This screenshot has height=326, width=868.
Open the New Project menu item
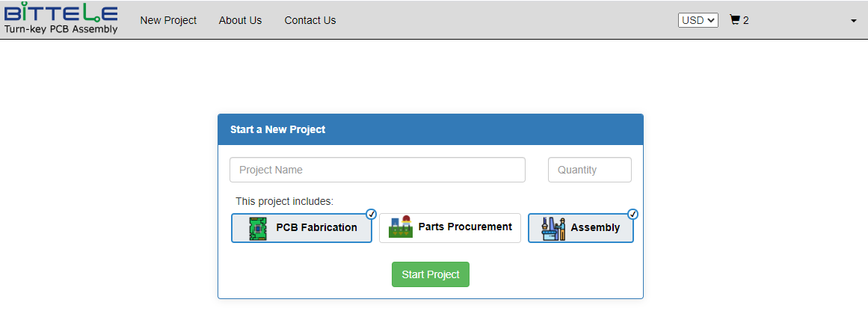(168, 20)
